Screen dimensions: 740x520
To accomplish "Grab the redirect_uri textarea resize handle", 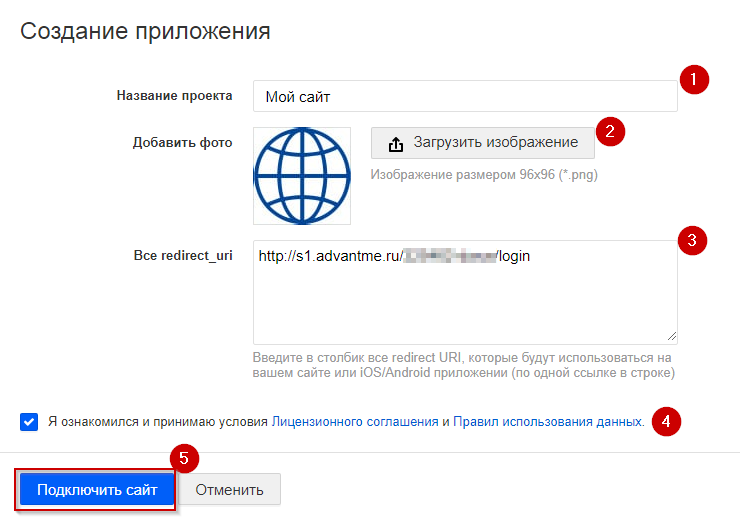I will (x=671, y=337).
